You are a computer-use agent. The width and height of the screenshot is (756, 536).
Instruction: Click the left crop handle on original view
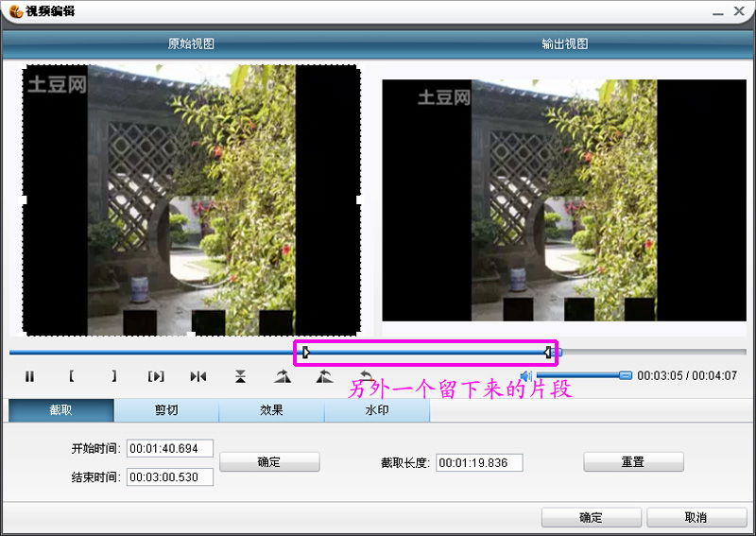click(23, 199)
